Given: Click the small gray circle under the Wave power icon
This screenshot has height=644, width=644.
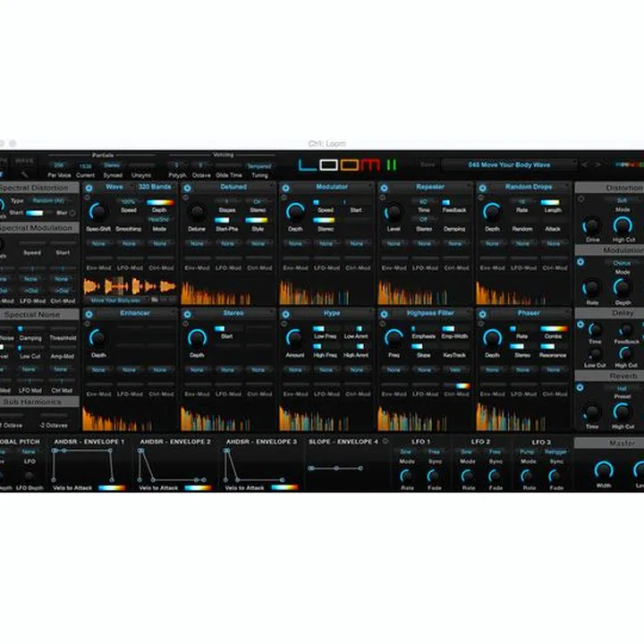Looking at the screenshot, I should click(87, 198).
